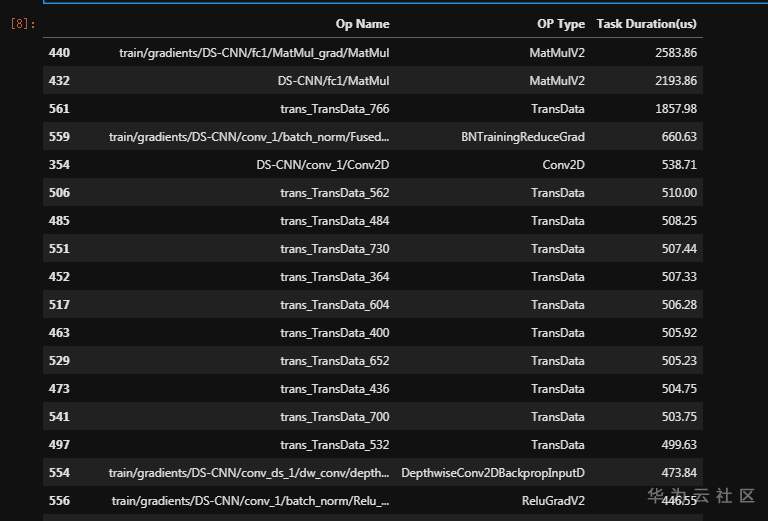Select row index 485

[x=59, y=221]
